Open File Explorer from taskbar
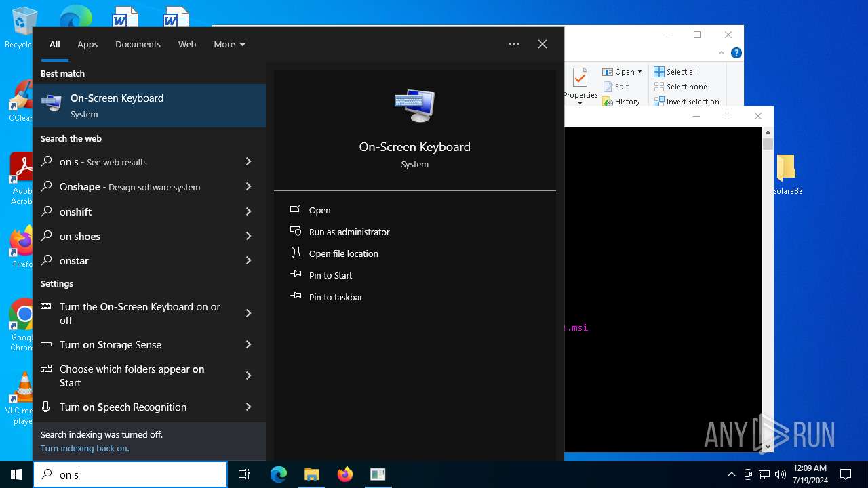868x488 pixels. point(311,474)
